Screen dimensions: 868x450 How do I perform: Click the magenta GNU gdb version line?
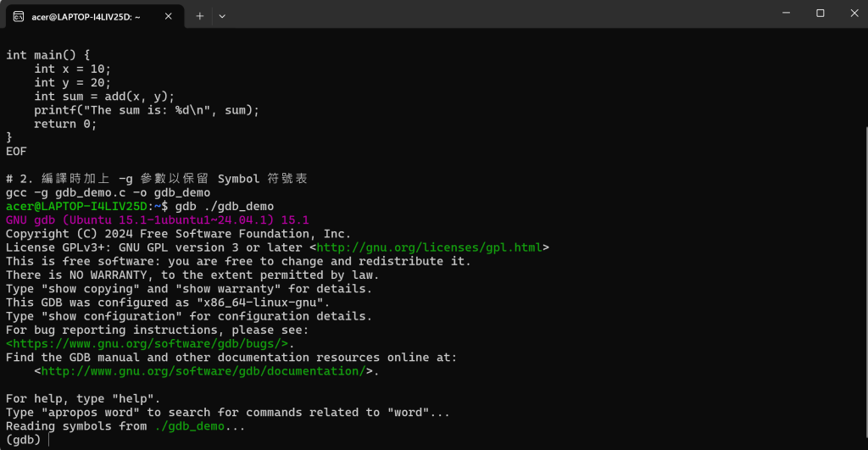click(158, 220)
